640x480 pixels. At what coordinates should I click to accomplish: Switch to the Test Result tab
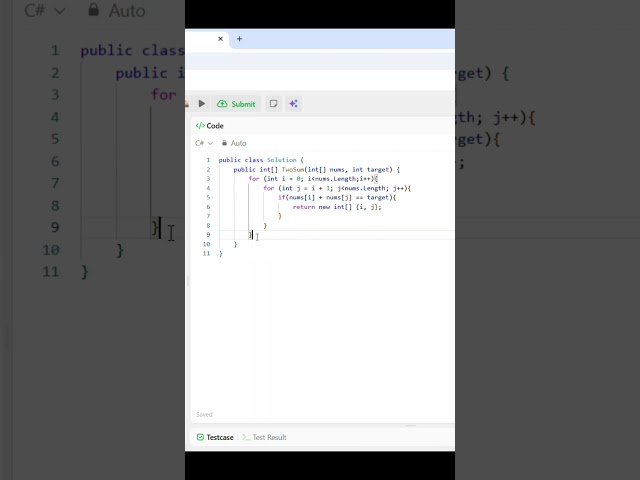(264, 437)
